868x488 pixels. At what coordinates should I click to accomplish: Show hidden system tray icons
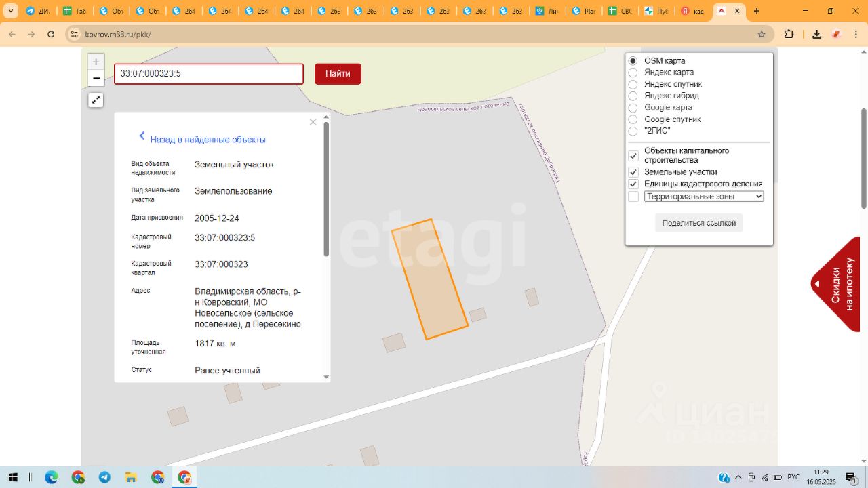point(738,477)
